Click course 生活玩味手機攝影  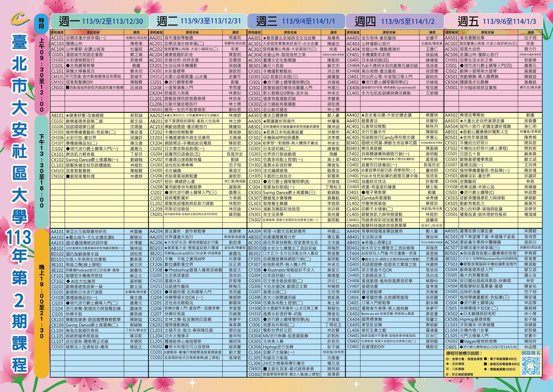(181, 66)
